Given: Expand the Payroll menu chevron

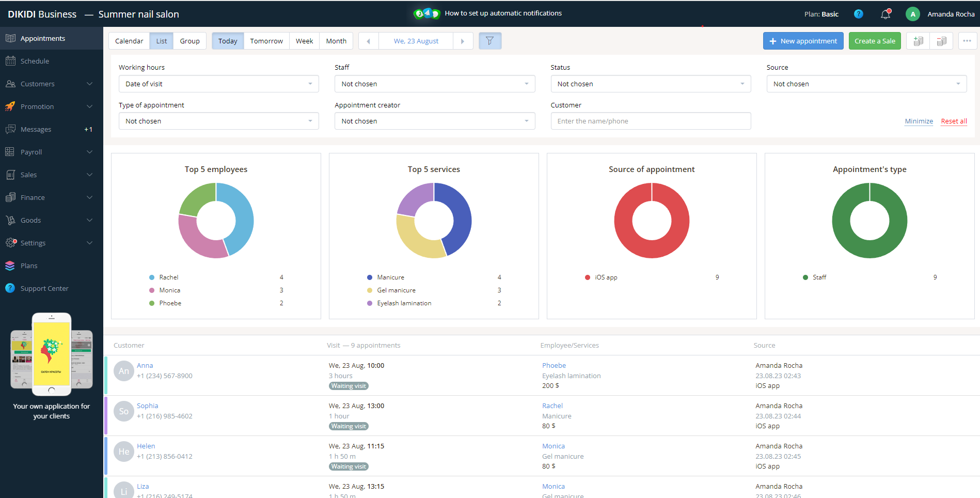Looking at the screenshot, I should [x=90, y=152].
